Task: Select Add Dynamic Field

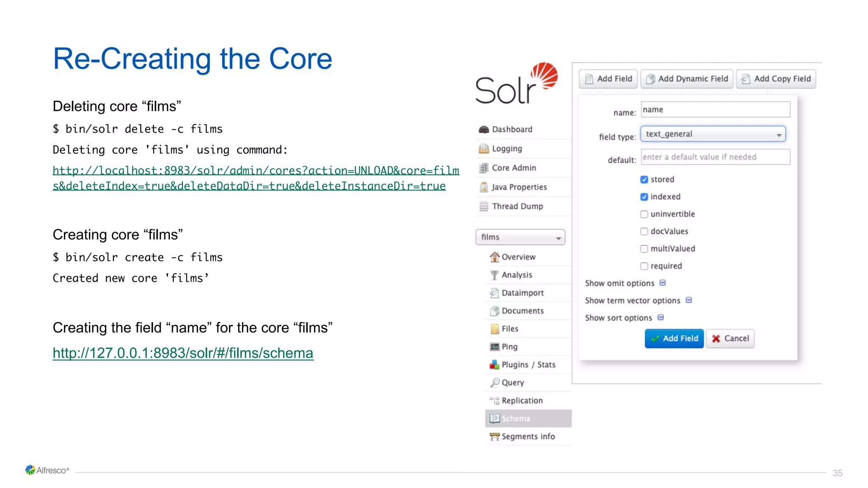Action: click(x=687, y=79)
